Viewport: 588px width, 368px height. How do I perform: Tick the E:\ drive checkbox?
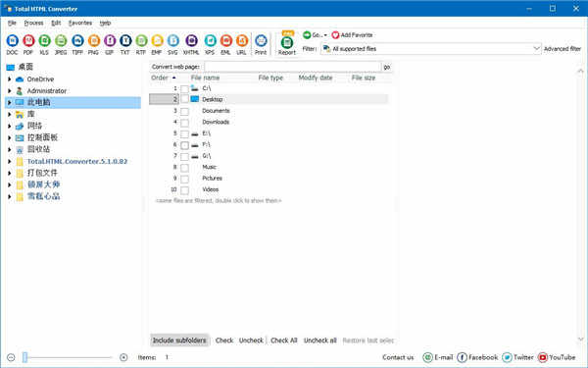pyautogui.click(x=184, y=134)
